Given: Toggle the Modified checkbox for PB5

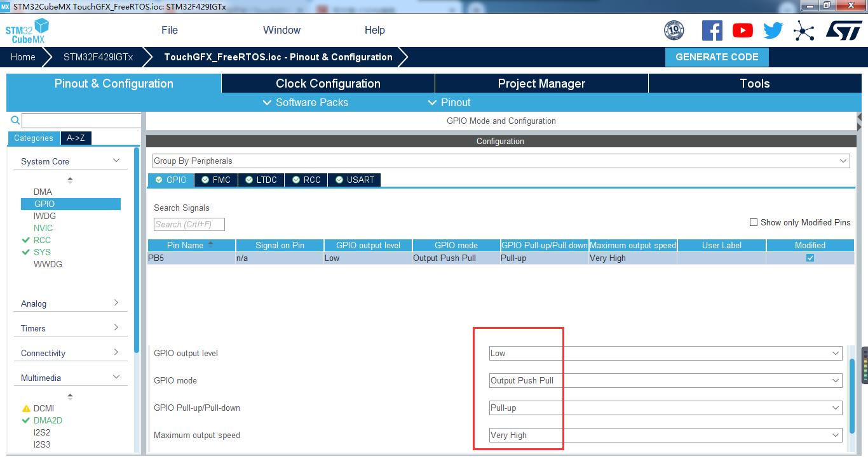Looking at the screenshot, I should pyautogui.click(x=810, y=258).
